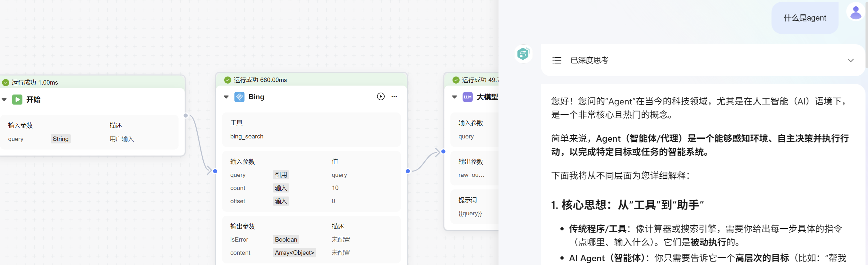The image size is (868, 265).
Task: Click the bing_search tool name
Action: coord(247,137)
